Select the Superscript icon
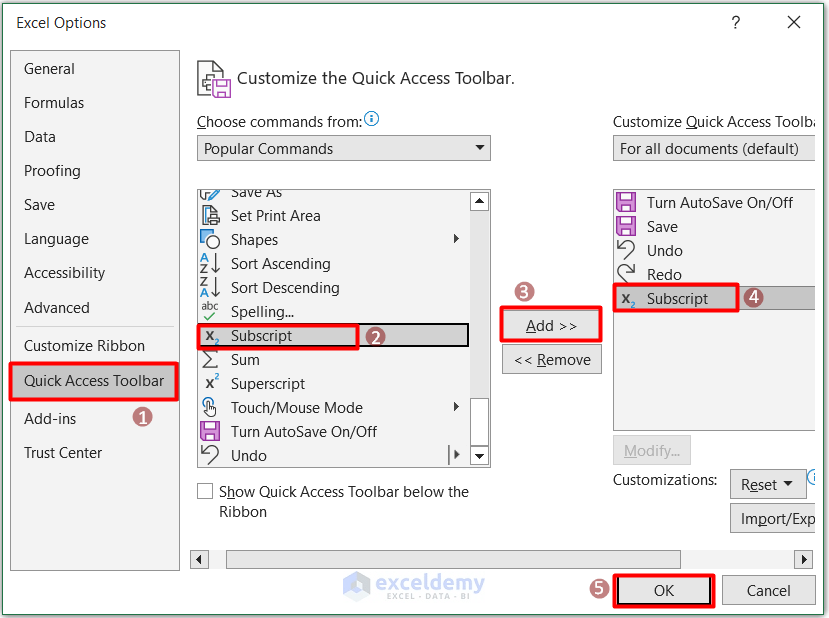Viewport: 829px width, 618px height. pos(211,383)
